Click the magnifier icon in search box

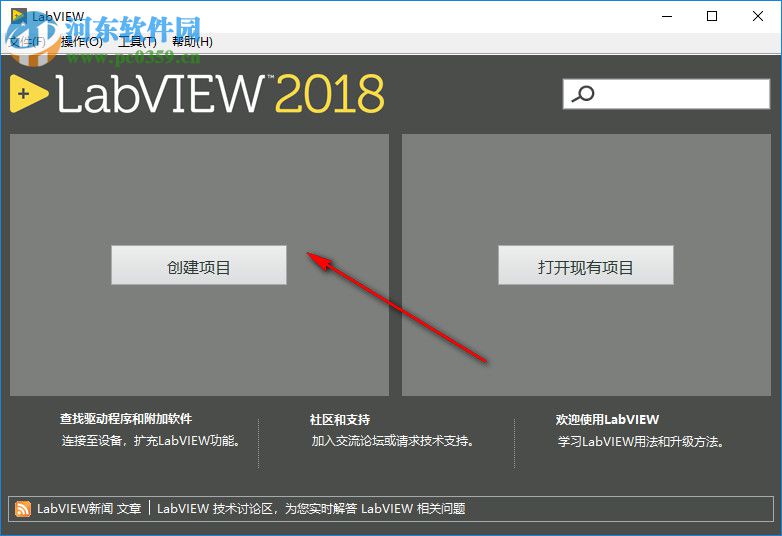[x=583, y=94]
